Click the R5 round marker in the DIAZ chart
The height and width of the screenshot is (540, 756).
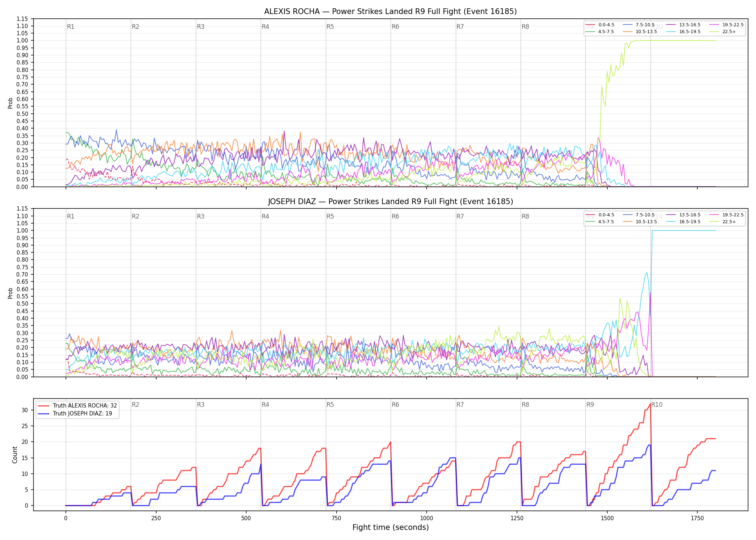click(x=330, y=216)
